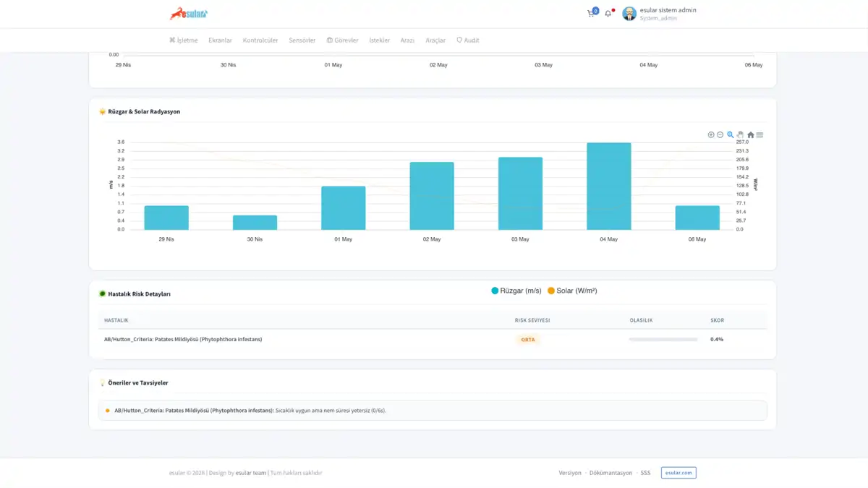This screenshot has height=488, width=868.
Task: Click the esular logo
Action: [x=189, y=13]
